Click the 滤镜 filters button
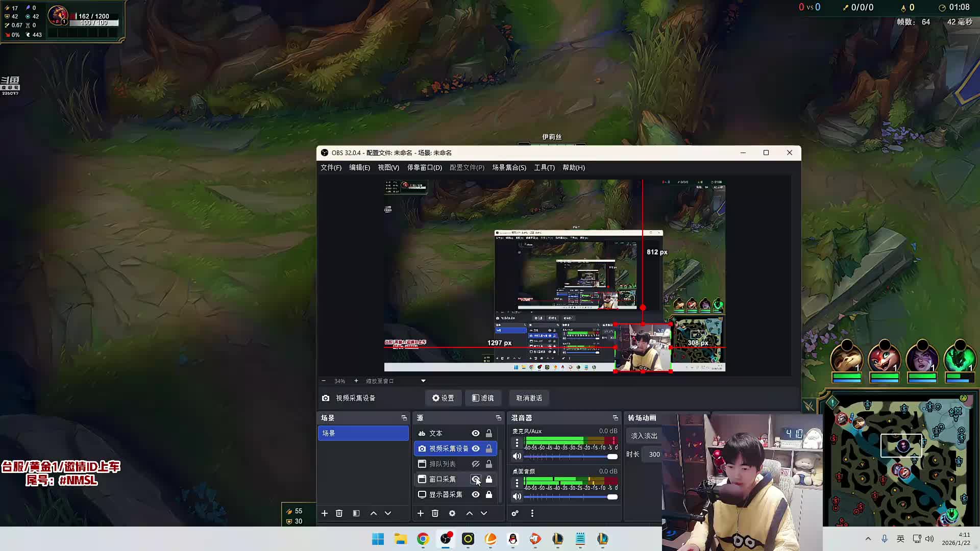 tap(483, 398)
